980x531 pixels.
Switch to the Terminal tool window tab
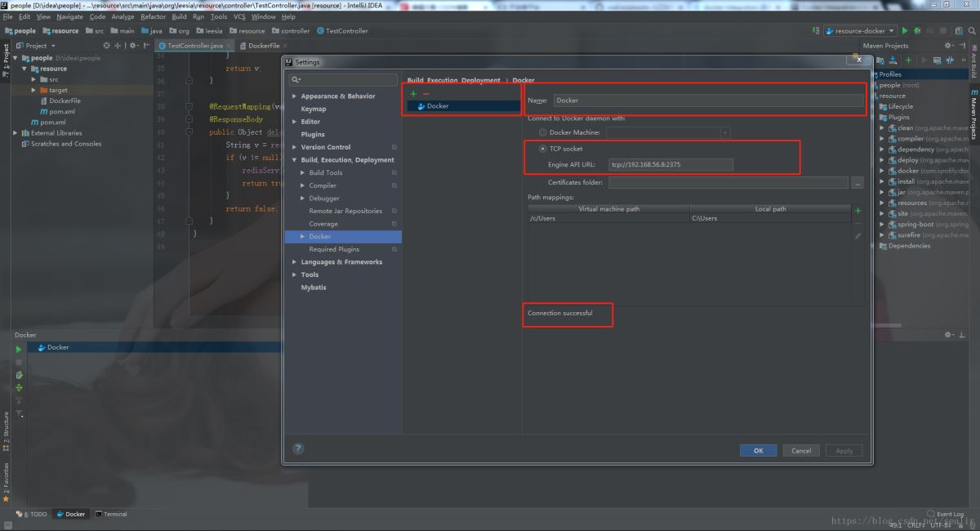110,514
